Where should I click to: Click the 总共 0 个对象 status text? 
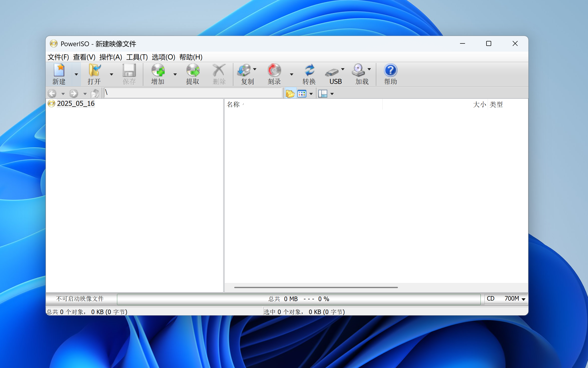(x=87, y=312)
